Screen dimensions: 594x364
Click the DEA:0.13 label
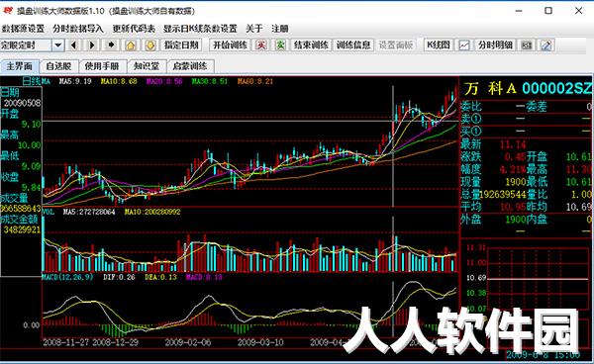pyautogui.click(x=160, y=277)
